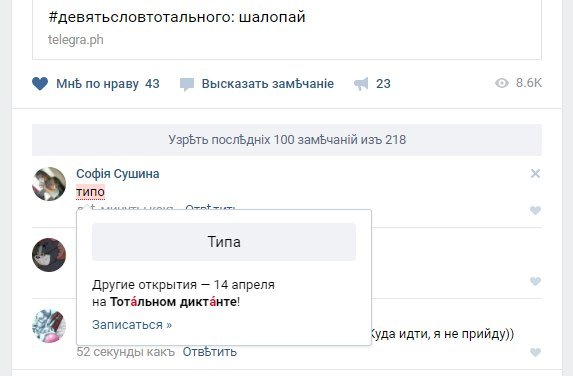Click the highlighted word типо
Viewport: 573px width, 376px height.
(x=90, y=192)
